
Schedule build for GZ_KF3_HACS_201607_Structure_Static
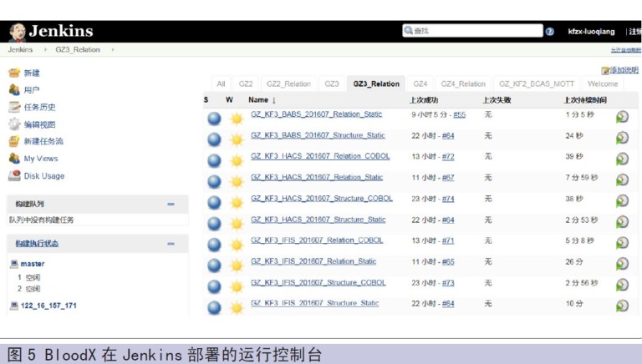pos(622,222)
